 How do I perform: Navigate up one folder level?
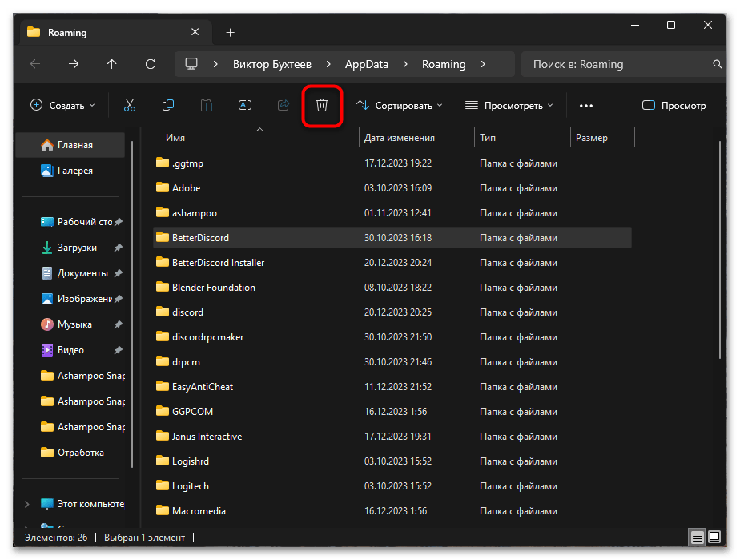coord(112,64)
